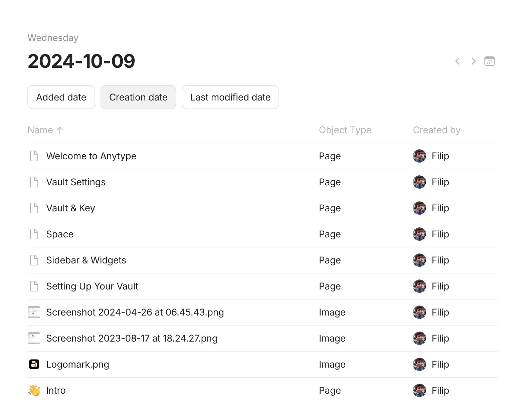Go to previous day with left chevron
Viewport: 532px width, 402px height.
point(458,61)
